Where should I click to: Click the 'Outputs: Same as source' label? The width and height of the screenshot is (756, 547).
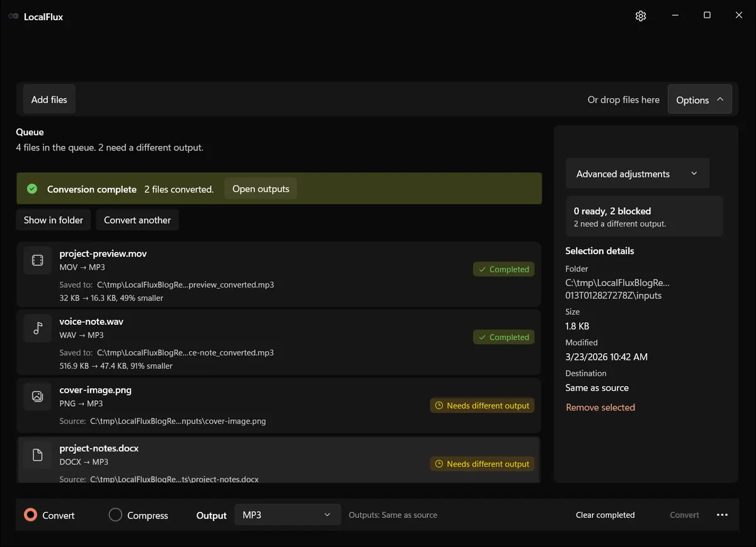click(393, 515)
